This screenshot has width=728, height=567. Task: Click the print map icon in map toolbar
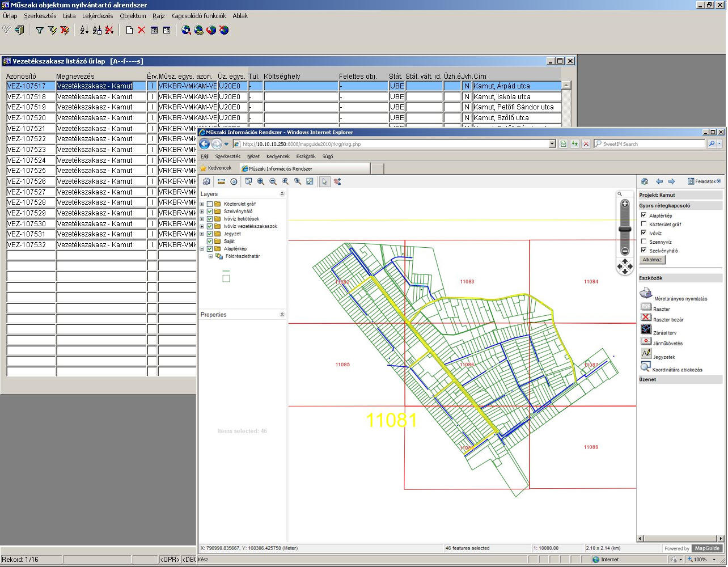pyautogui.click(x=206, y=182)
